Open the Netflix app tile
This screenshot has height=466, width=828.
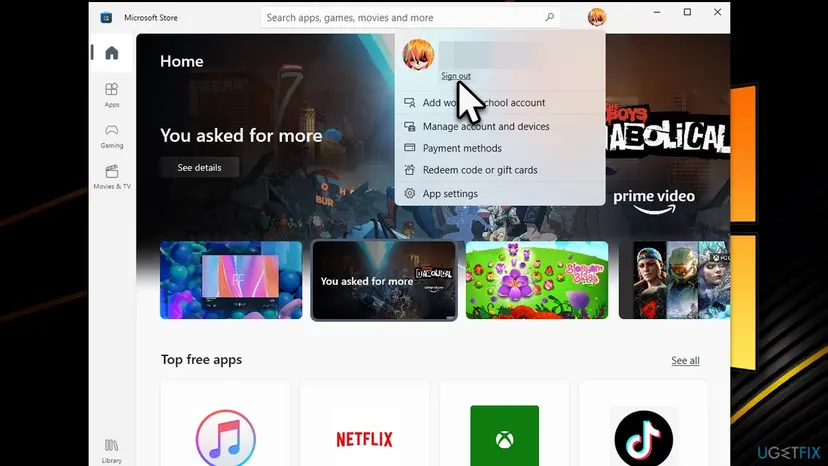[x=364, y=423]
